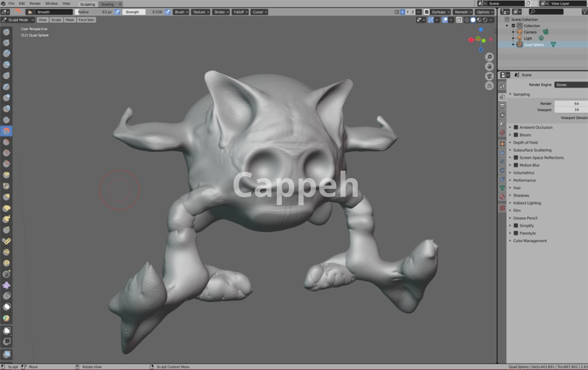This screenshot has height=370, width=588.
Task: Toggle X axis symmetry button
Action: pos(402,12)
